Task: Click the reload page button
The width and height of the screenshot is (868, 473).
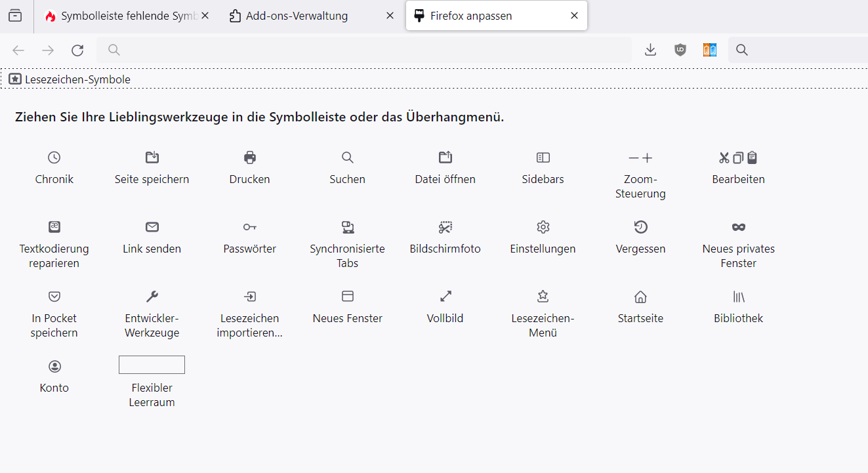Action: 77,50
